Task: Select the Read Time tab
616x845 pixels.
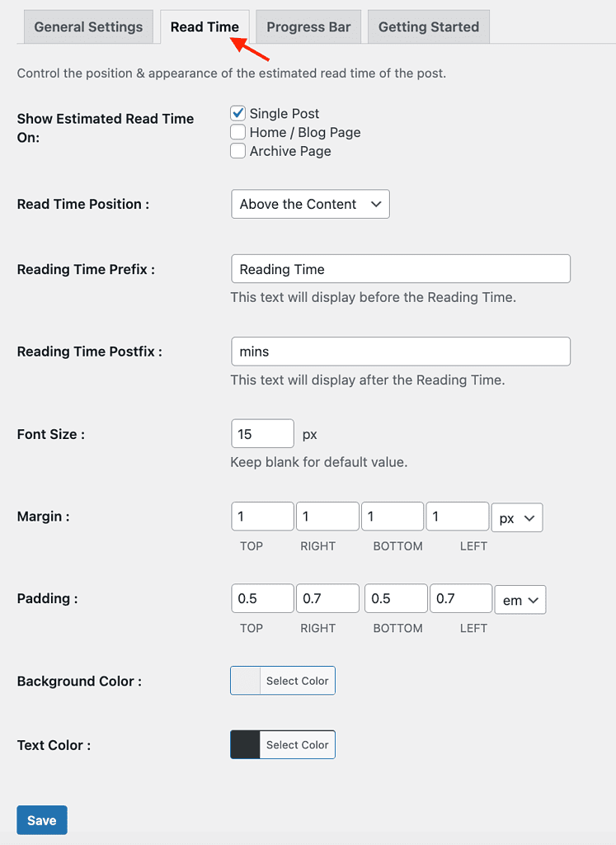Action: [205, 26]
